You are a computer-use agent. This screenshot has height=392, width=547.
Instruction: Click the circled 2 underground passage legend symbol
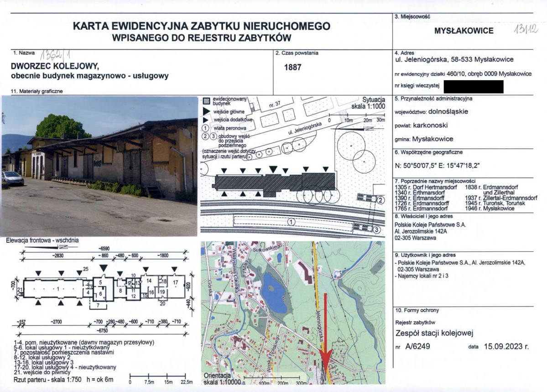[206, 136]
